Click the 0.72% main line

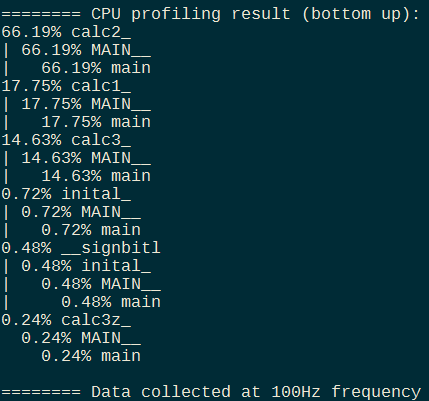(x=91, y=230)
